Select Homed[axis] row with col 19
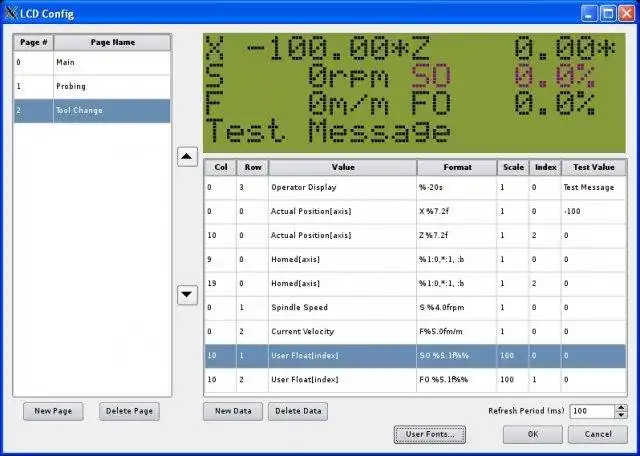The height and width of the screenshot is (456, 640). point(415,284)
